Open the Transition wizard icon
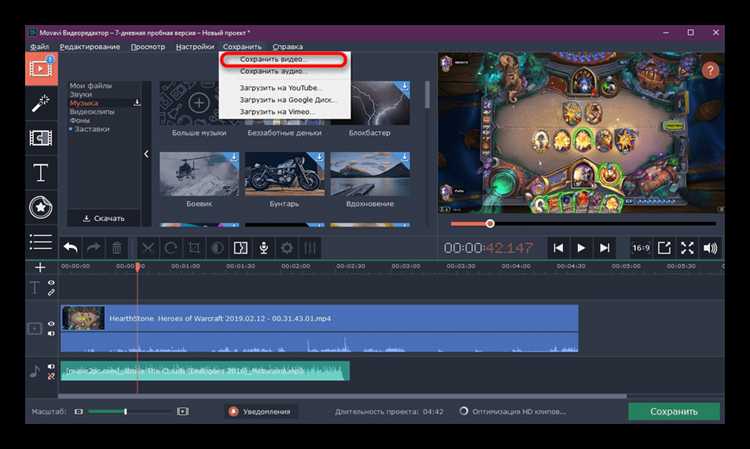Viewport: 750px width, 449px height. click(x=240, y=248)
